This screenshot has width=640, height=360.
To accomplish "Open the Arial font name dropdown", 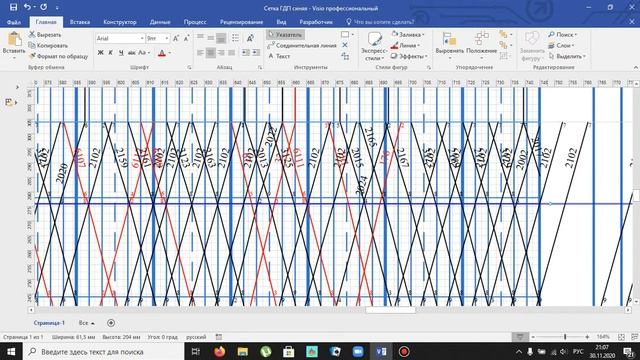I will pos(142,38).
